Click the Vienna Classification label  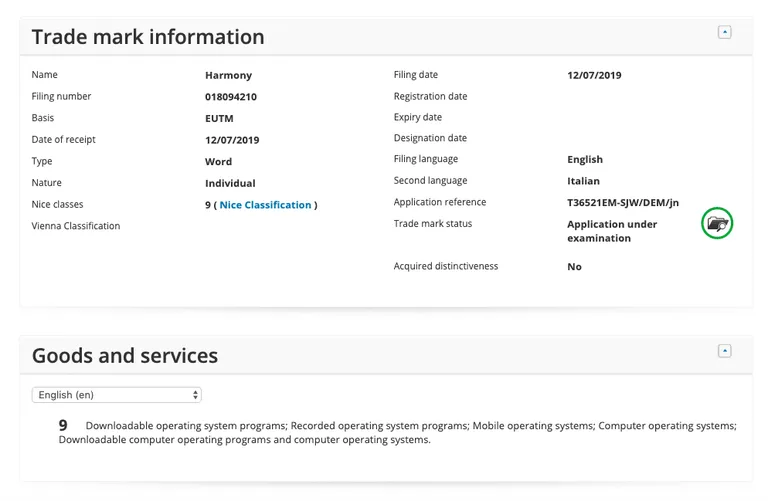click(x=75, y=226)
